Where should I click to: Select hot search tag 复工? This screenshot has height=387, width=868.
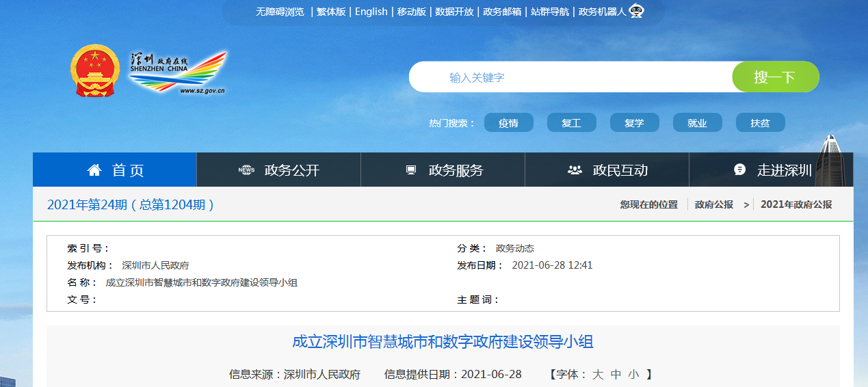pyautogui.click(x=572, y=123)
